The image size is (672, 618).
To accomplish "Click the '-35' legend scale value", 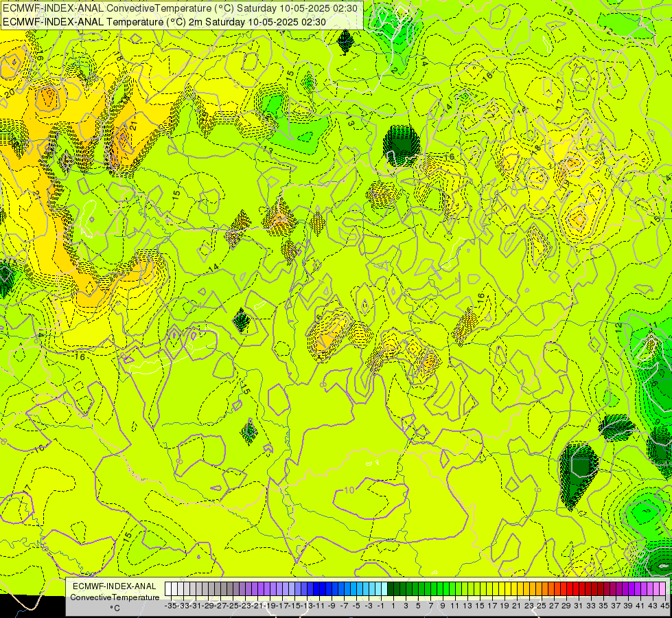I will pyautogui.click(x=170, y=606).
